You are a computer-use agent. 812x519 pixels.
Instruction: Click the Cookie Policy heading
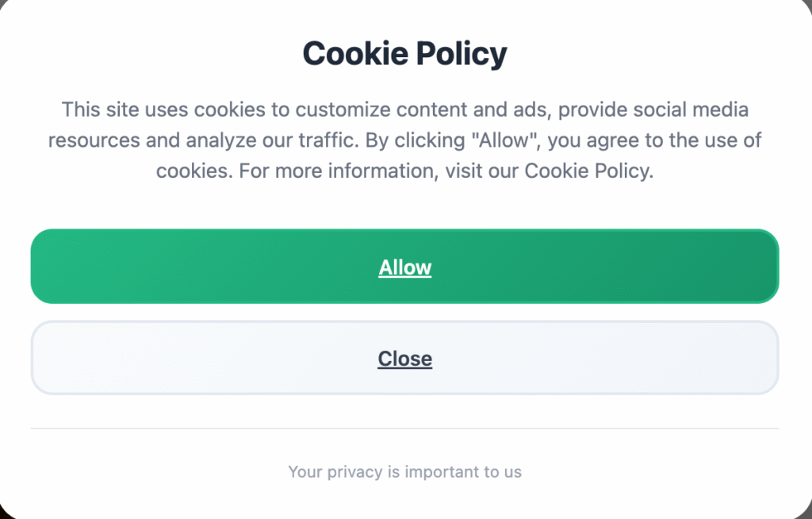click(404, 54)
